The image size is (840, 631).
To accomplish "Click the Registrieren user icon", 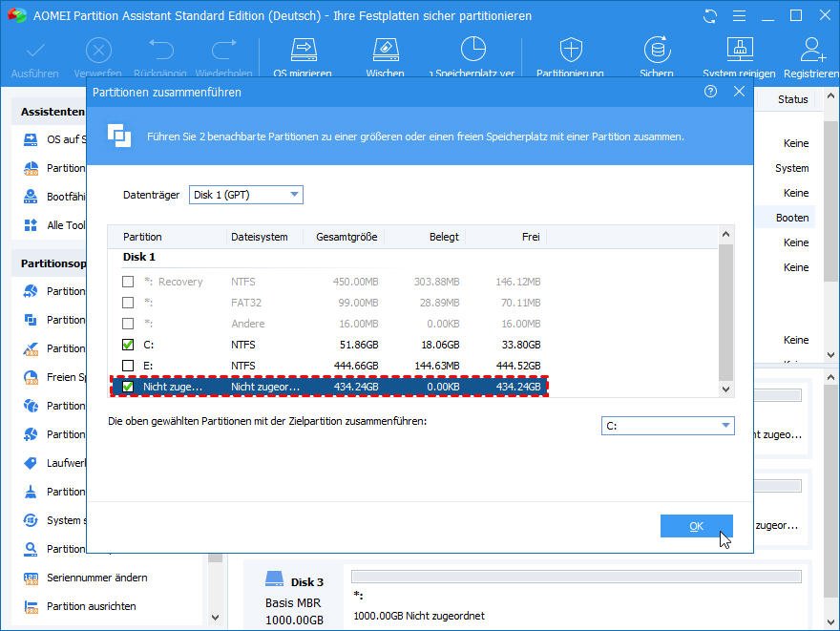I will pos(812,52).
